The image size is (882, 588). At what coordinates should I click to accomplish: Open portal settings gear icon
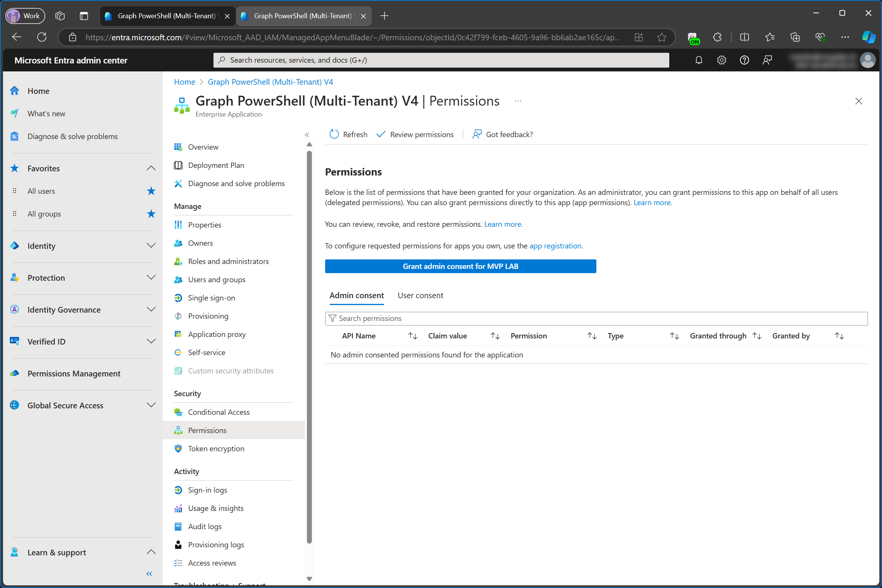coord(721,60)
